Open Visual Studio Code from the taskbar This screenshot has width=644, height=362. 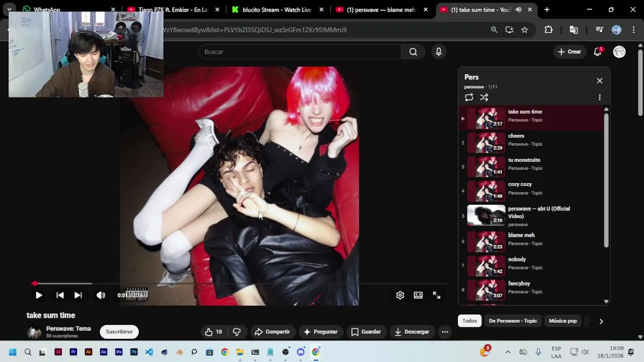(x=149, y=352)
